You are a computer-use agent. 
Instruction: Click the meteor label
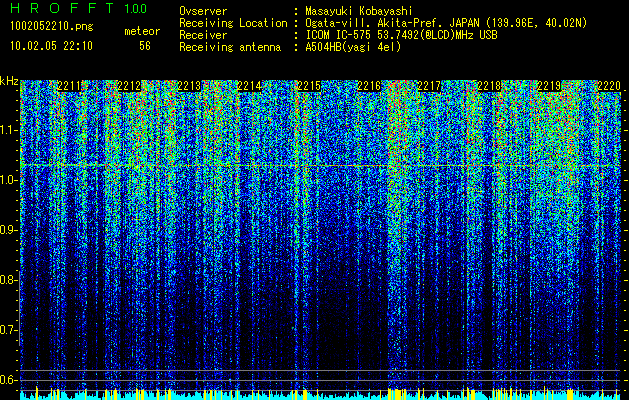pos(142,31)
